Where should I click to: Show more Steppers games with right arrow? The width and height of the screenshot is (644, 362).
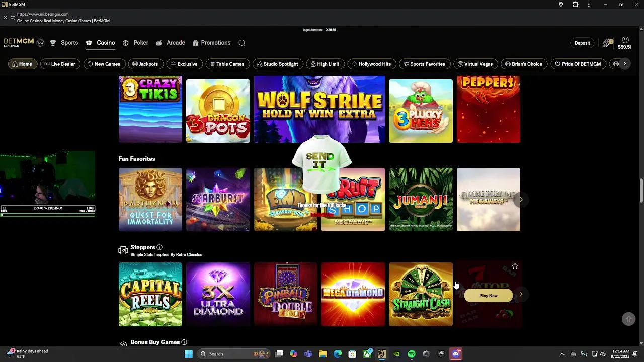(521, 294)
